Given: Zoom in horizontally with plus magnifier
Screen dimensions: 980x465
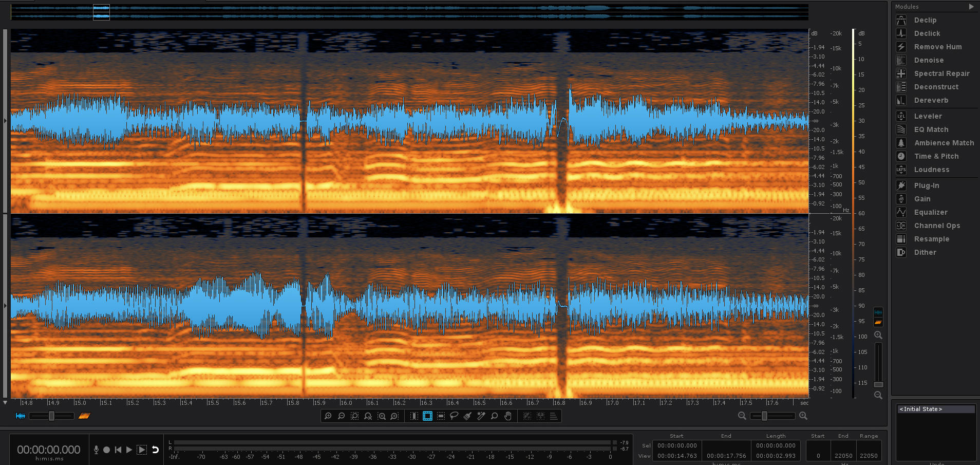Looking at the screenshot, I should (x=803, y=416).
